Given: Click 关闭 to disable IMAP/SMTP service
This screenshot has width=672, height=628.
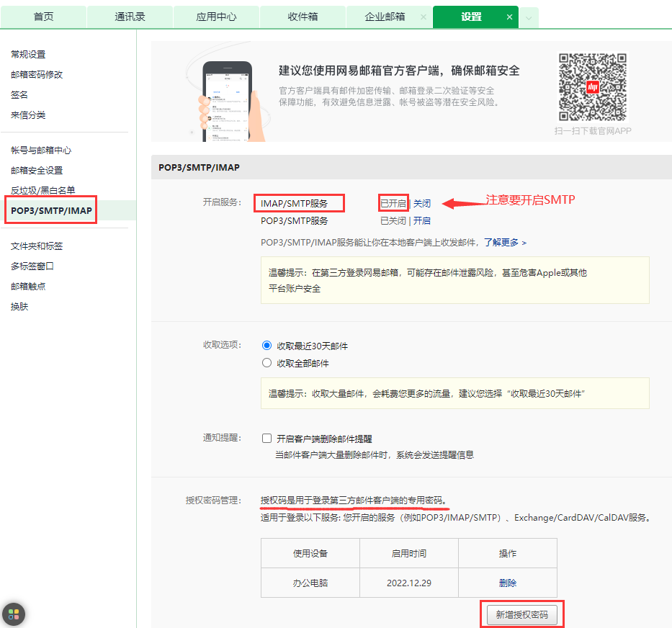Looking at the screenshot, I should point(422,203).
